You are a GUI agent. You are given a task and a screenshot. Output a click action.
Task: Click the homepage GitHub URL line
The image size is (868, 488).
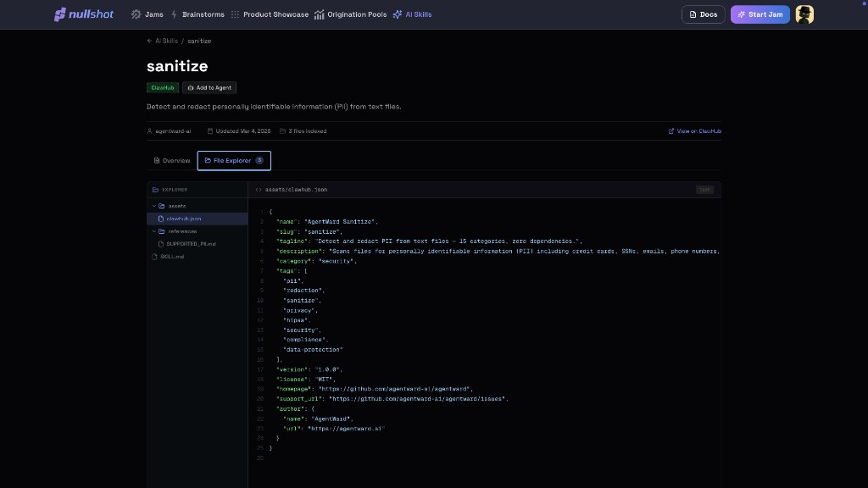pyautogui.click(x=375, y=389)
